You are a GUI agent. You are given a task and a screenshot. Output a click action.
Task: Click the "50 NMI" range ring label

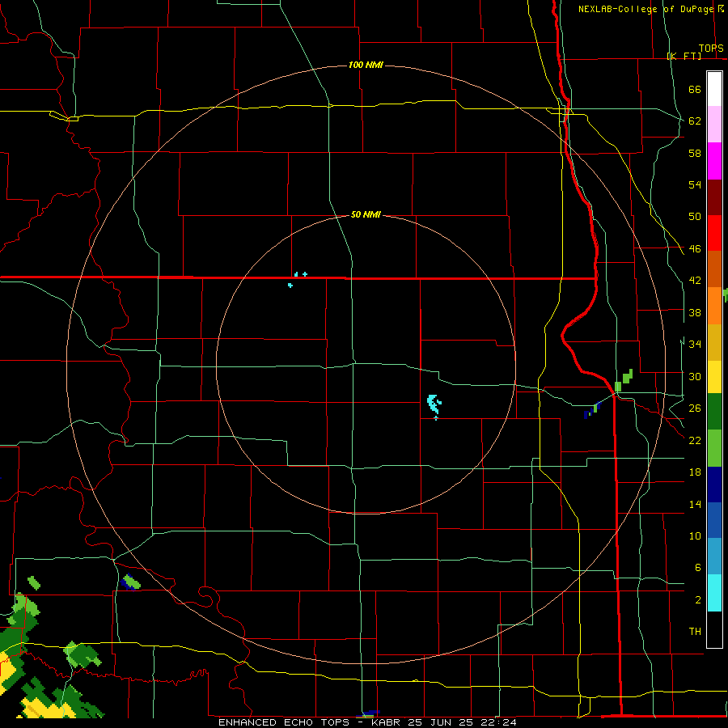point(366,214)
